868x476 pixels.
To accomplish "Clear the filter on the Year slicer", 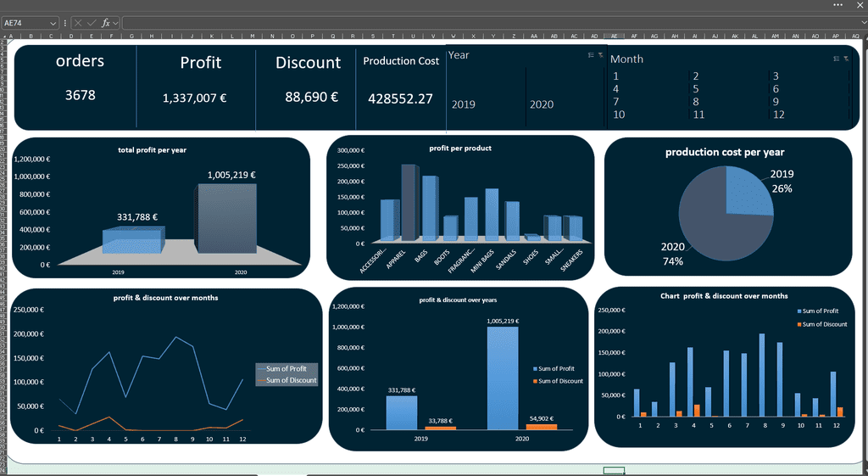I will point(601,55).
